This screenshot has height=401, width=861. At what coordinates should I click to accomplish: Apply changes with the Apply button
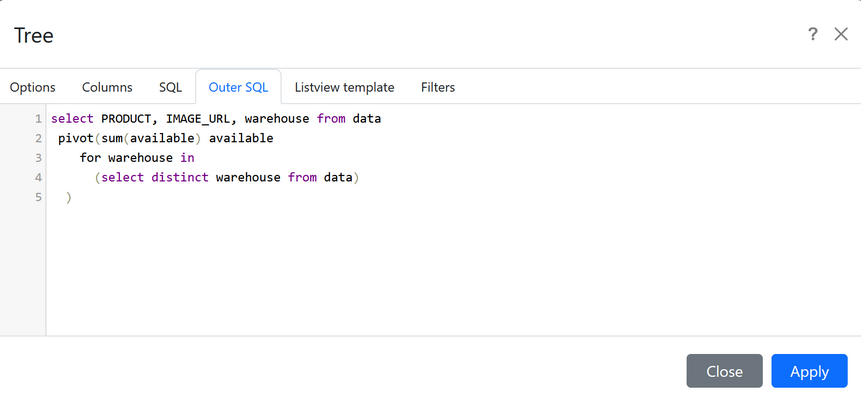click(809, 371)
